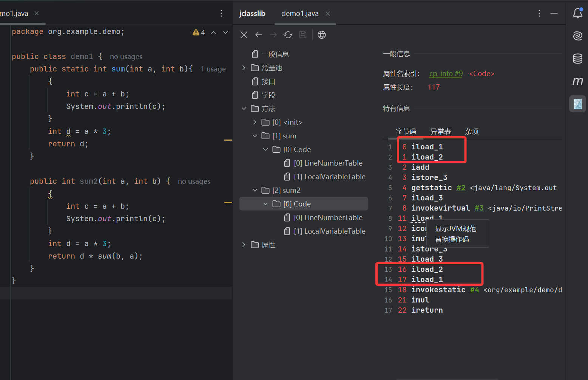Click the invokestatic #4 constant pool link
The width and height of the screenshot is (588, 380).
[474, 290]
